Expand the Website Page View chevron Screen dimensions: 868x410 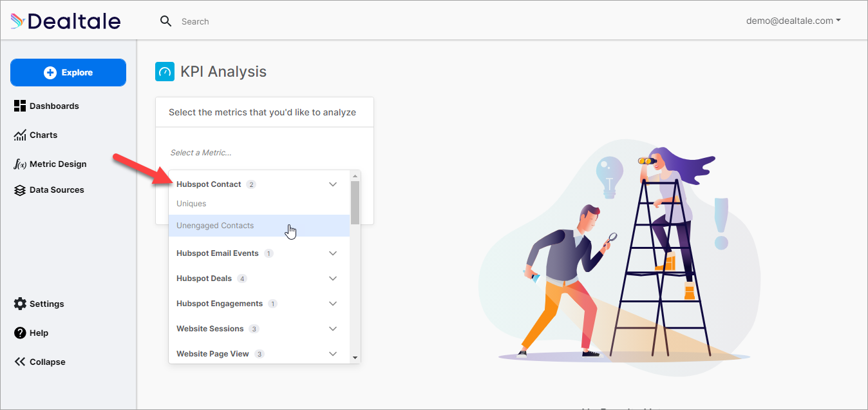pyautogui.click(x=333, y=354)
